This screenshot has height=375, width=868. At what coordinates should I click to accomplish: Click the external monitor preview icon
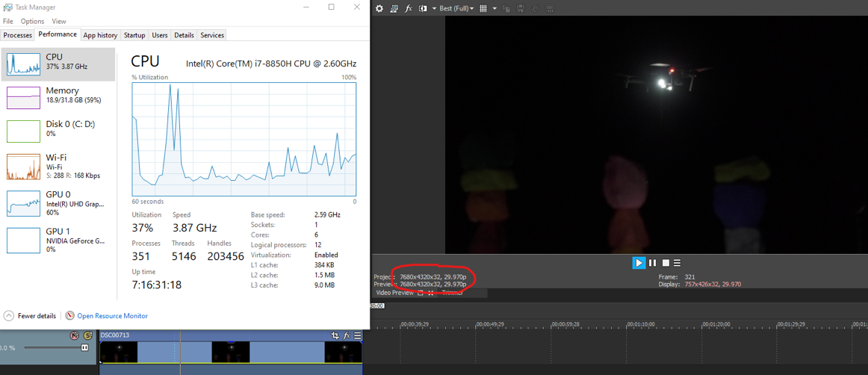point(394,8)
